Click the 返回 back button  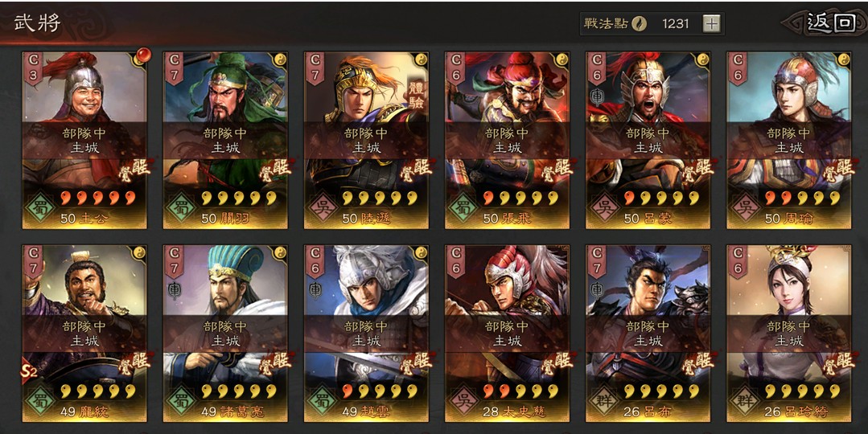point(832,23)
